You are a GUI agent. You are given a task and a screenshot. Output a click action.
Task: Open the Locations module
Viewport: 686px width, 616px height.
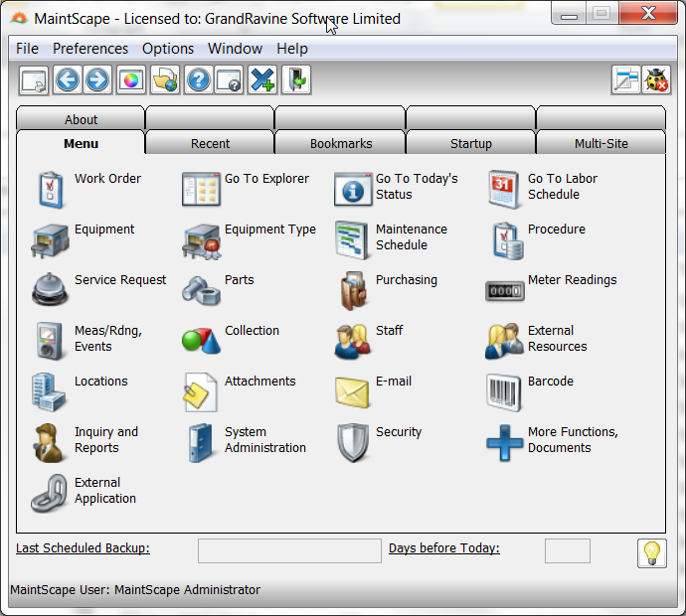pyautogui.click(x=49, y=392)
